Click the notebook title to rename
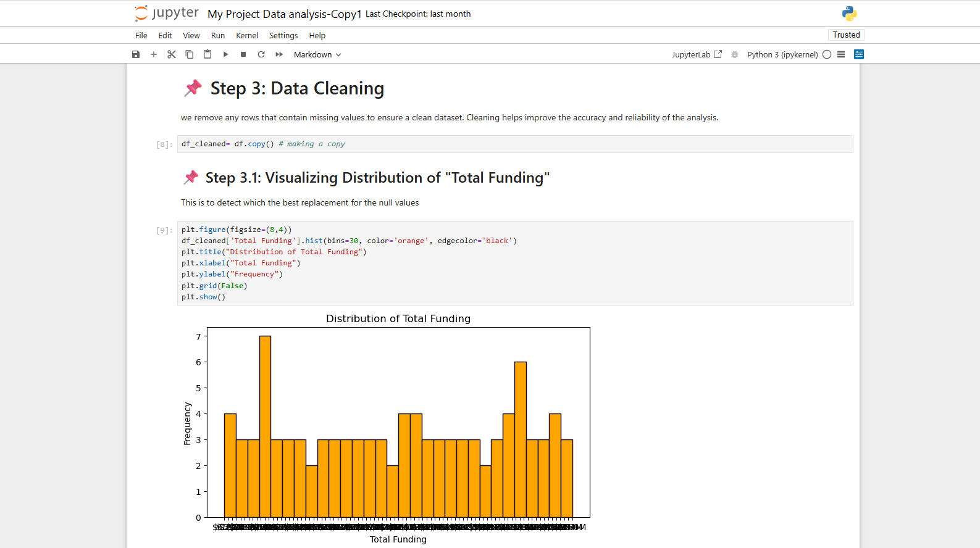Screen dimensions: 980x548 [x=284, y=14]
